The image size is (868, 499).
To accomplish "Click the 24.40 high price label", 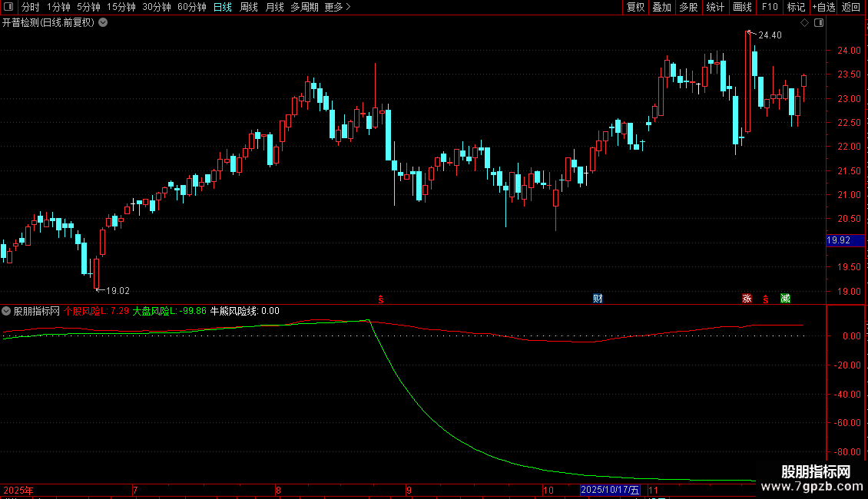I will point(770,35).
